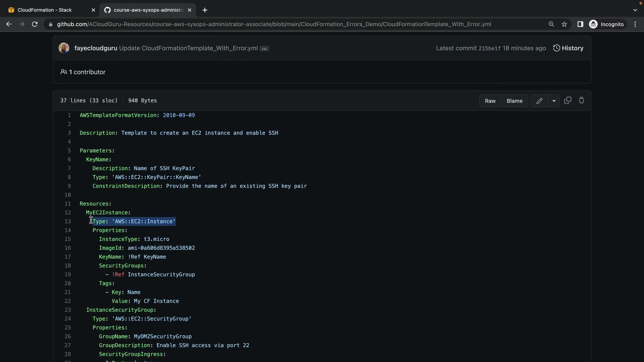The height and width of the screenshot is (362, 644).
Task: Switch to CloudFormation - Stack tab
Action: [45, 10]
